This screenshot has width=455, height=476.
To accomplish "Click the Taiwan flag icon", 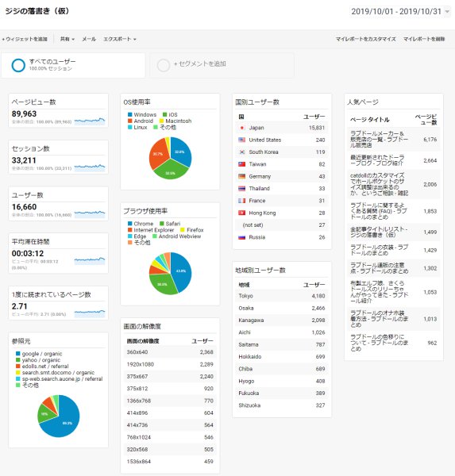I will [242, 164].
